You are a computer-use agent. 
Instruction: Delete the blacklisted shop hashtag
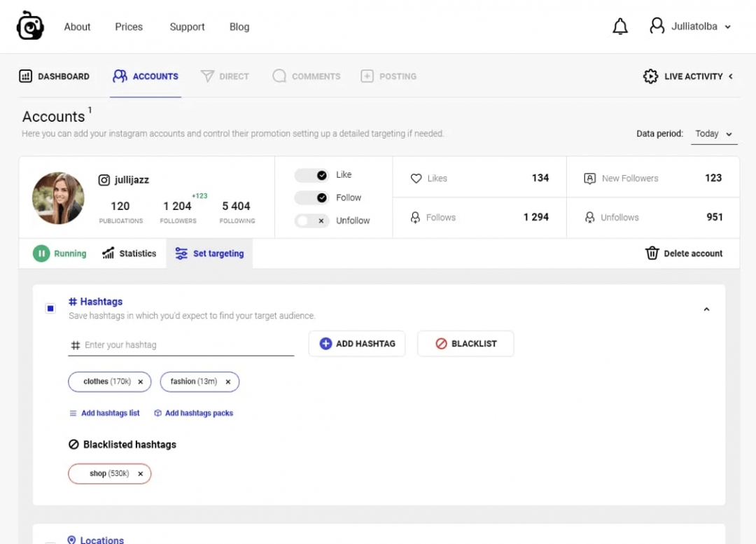(140, 474)
